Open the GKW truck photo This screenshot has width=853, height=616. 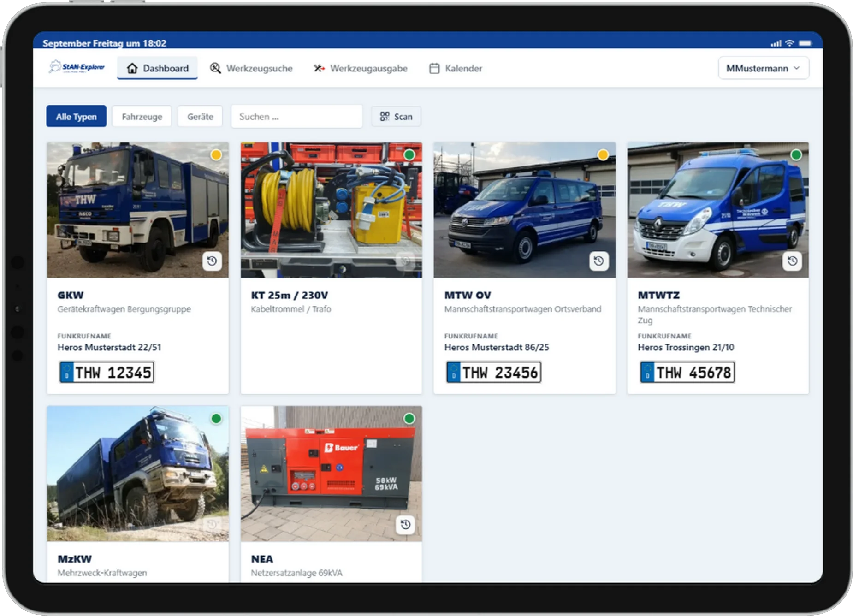pyautogui.click(x=138, y=210)
